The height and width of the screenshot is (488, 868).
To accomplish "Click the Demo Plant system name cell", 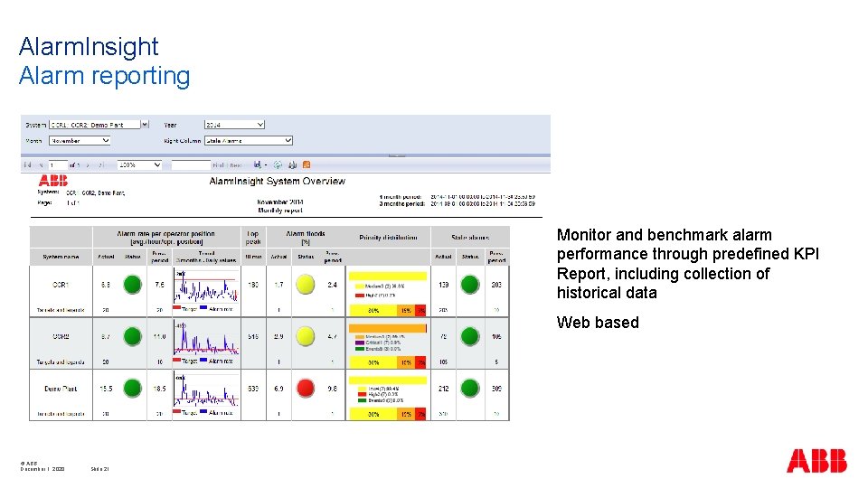I will click(x=61, y=389).
